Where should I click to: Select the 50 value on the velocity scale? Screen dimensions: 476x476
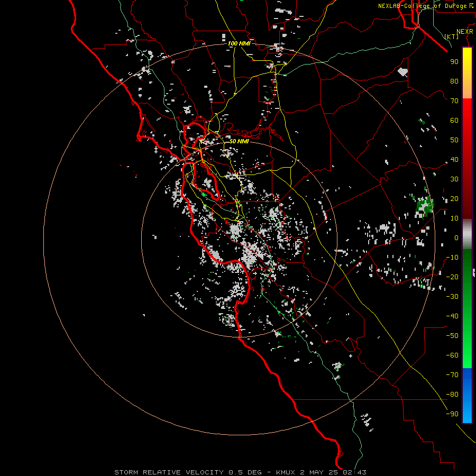(454, 140)
